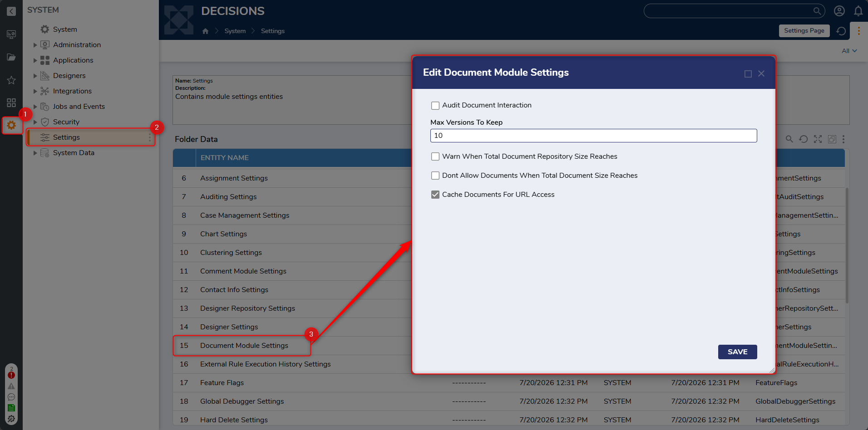Open the dashboard monitor icon in the left rail
This screenshot has width=868, height=430.
click(x=11, y=34)
